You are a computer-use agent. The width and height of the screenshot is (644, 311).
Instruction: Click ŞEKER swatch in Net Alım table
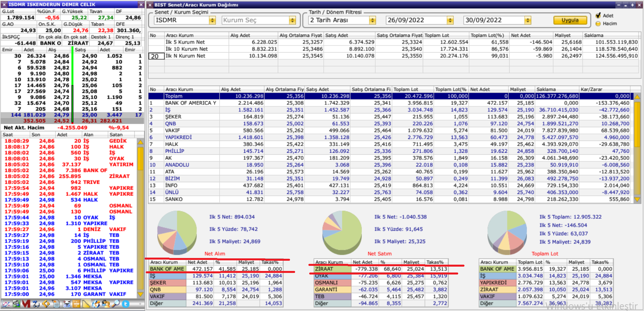[167, 283]
